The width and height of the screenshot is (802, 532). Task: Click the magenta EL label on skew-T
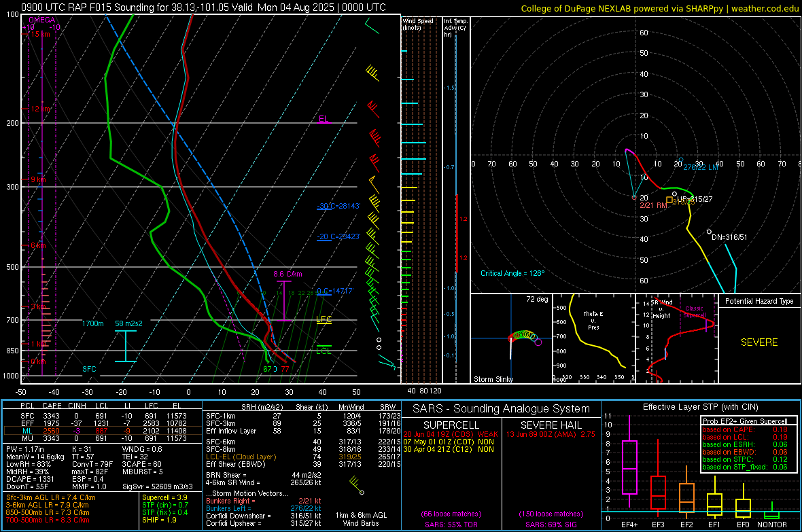[x=324, y=119]
